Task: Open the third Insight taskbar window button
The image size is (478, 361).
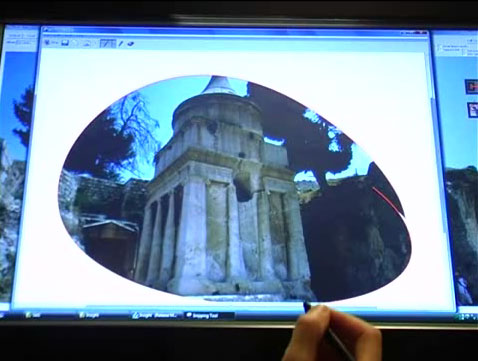Action: click(x=156, y=315)
